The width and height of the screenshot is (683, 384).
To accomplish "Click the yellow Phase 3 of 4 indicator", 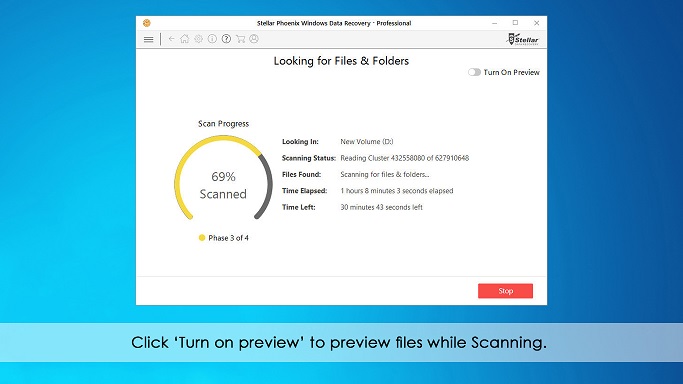I will (x=202, y=238).
